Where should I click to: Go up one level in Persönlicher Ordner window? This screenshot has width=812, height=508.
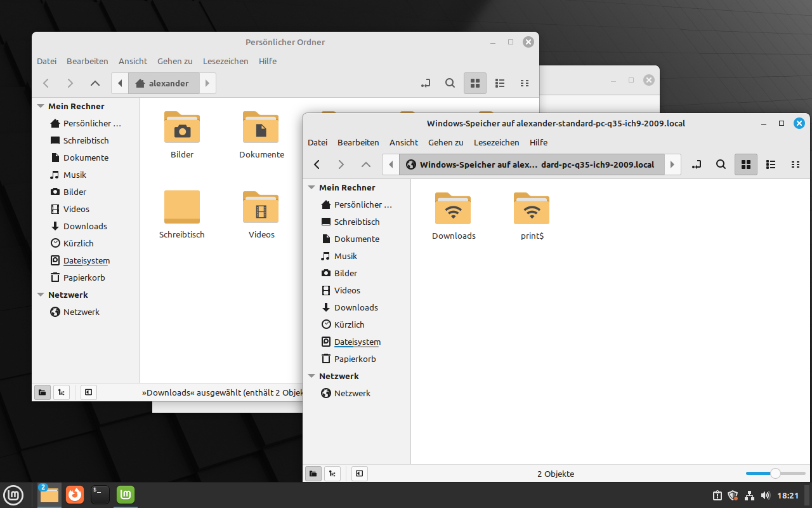pos(95,83)
